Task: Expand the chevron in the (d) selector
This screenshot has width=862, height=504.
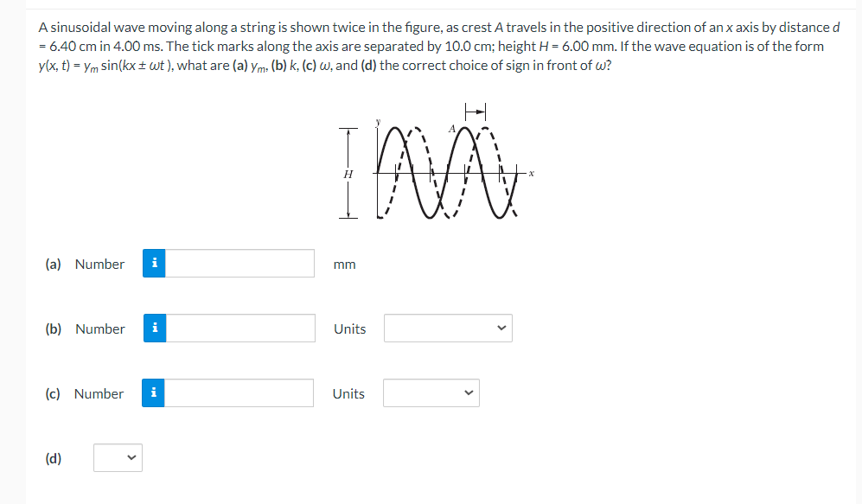Action: (x=131, y=457)
